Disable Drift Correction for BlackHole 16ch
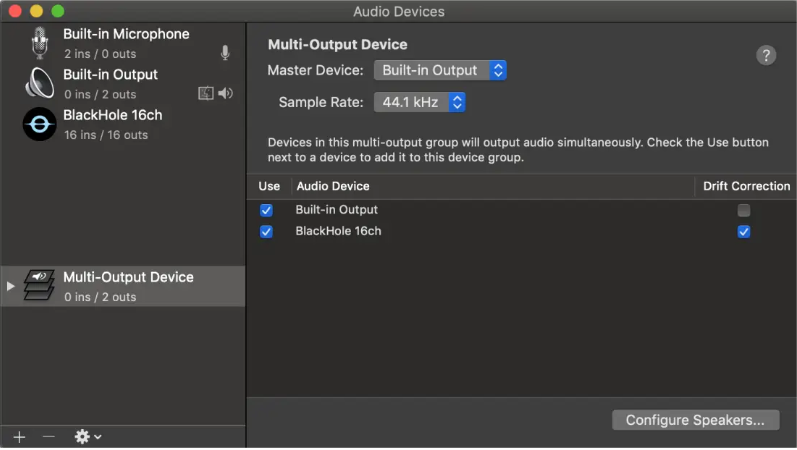 click(743, 231)
